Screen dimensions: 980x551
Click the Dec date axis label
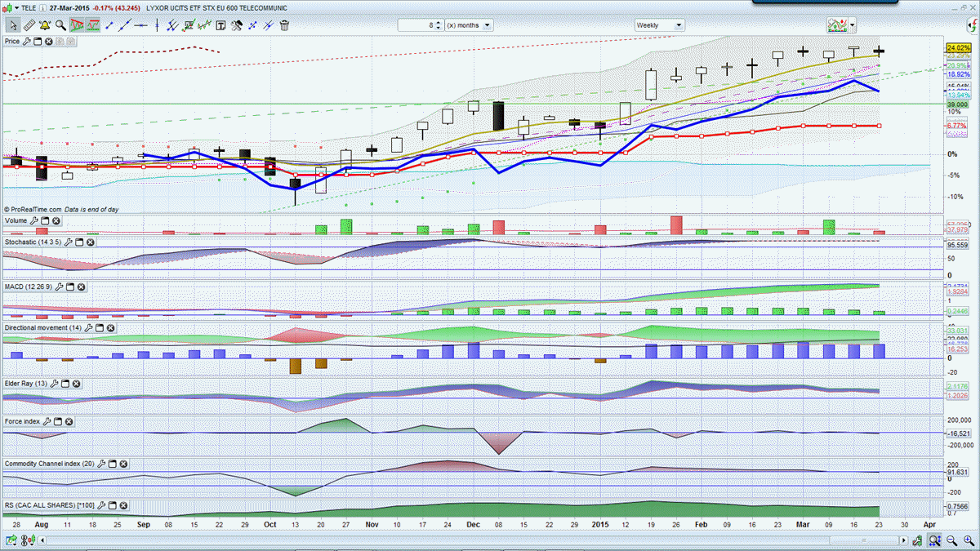coord(474,526)
